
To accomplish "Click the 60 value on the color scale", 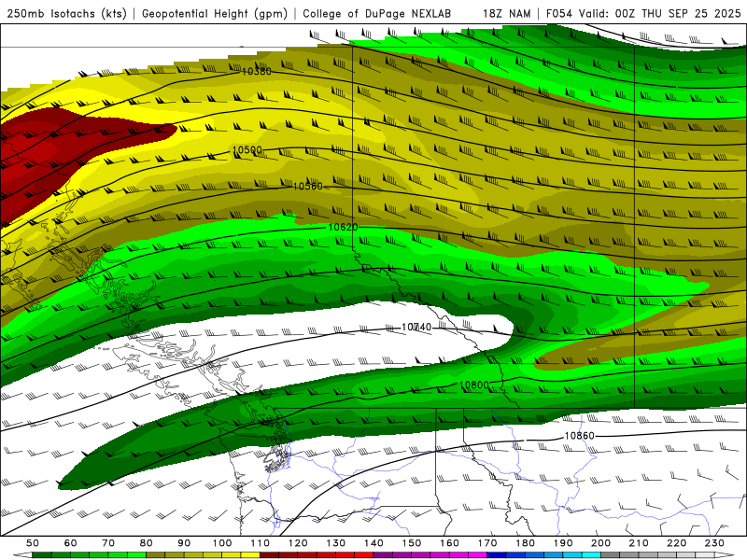I will point(71,543).
